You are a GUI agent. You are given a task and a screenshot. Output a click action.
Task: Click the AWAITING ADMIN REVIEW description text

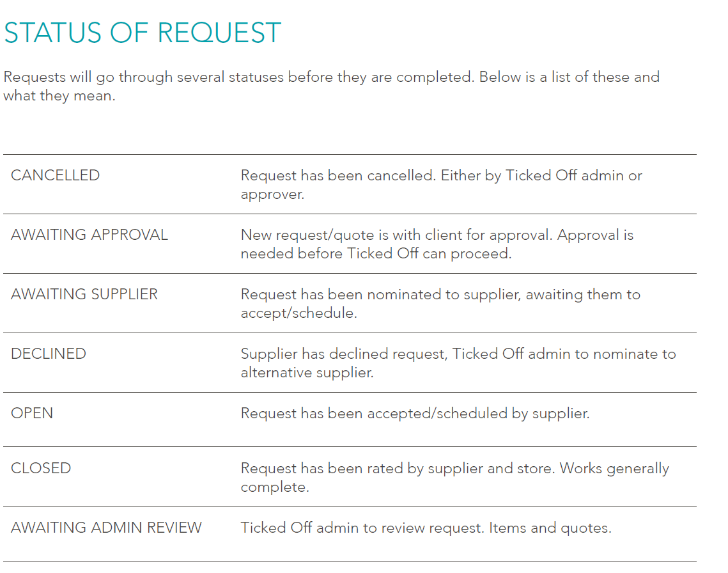[426, 528]
